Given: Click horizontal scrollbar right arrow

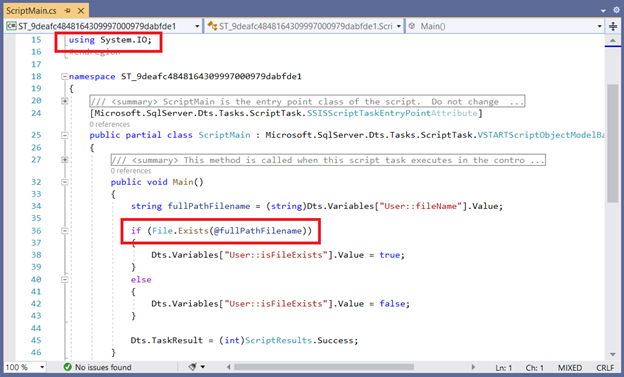Looking at the screenshot, I should point(473,367).
